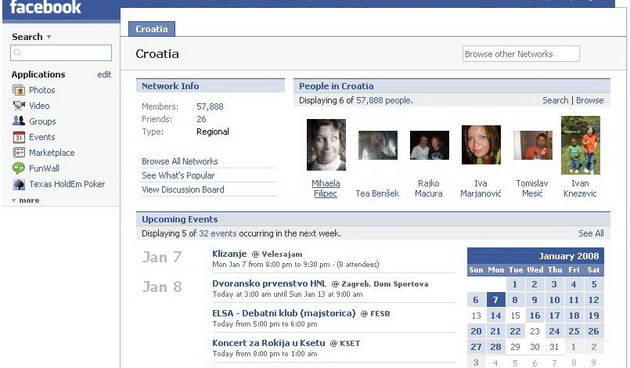Click the Tomislav Mesić name link
This screenshot has height=368, width=630.
(532, 188)
